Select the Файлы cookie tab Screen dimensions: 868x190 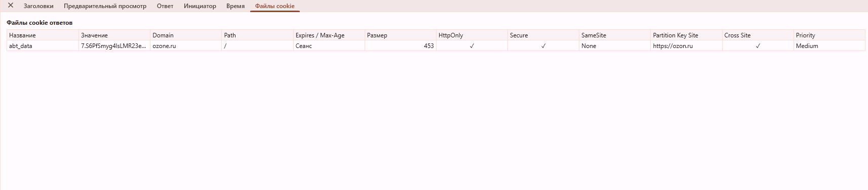(275, 6)
